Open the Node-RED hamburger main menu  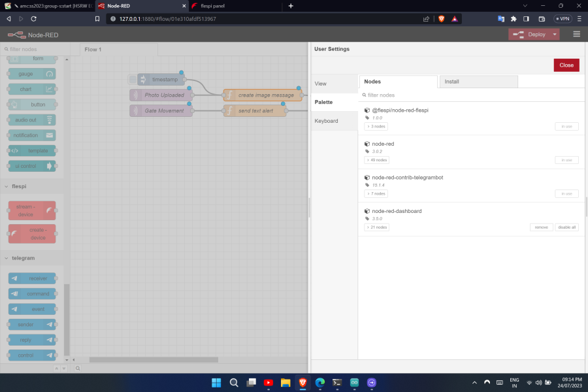coord(576,35)
